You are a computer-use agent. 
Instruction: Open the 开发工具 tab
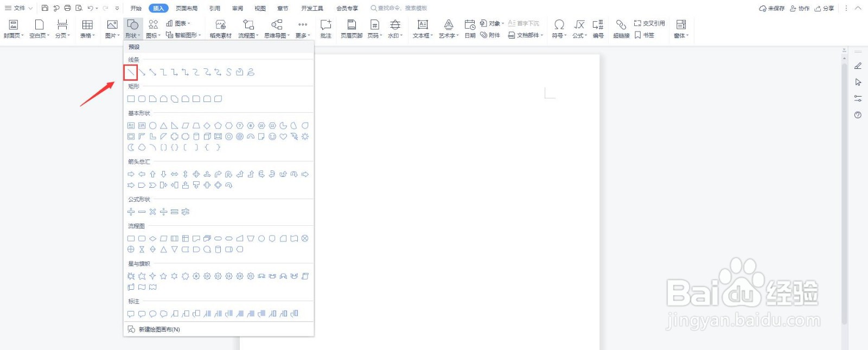click(312, 8)
